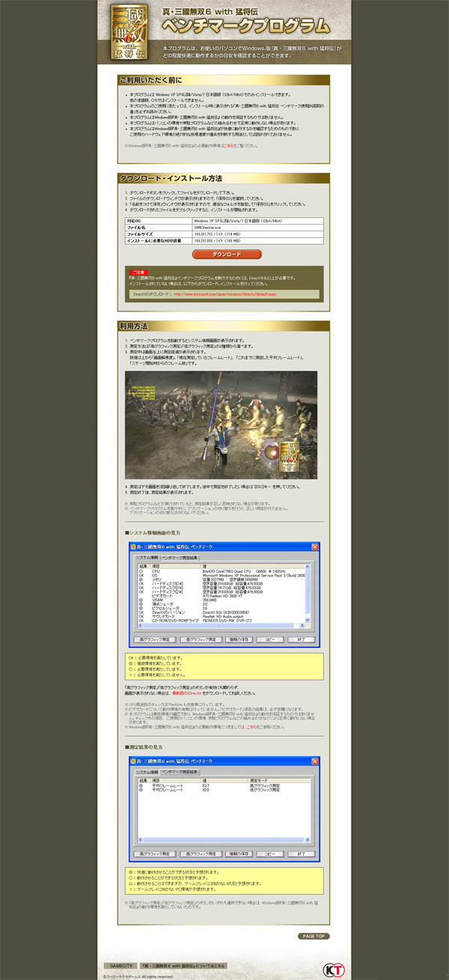Select the 平均フレームレート row with value 52.7

(x=224, y=785)
